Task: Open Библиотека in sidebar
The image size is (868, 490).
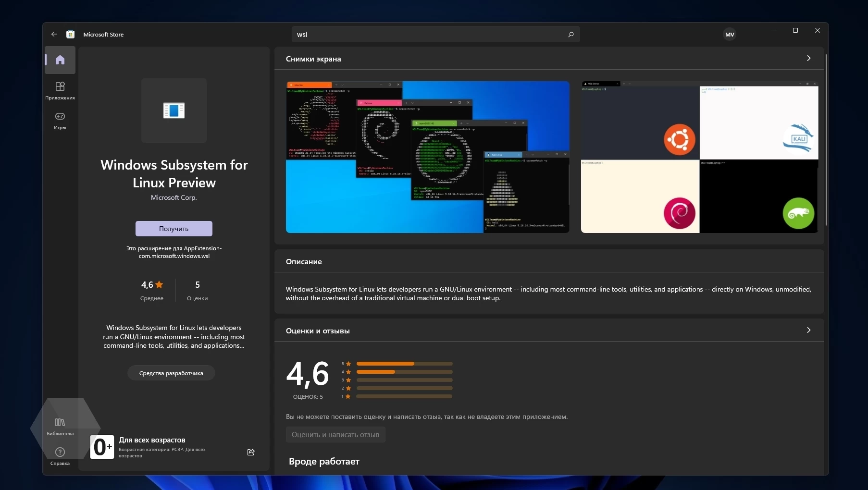Action: point(60,426)
